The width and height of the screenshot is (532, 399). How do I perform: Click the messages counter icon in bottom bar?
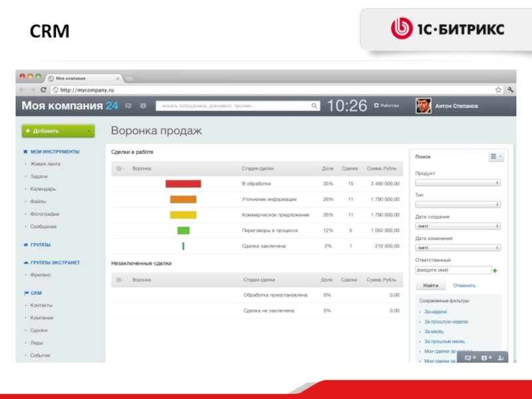[470, 358]
